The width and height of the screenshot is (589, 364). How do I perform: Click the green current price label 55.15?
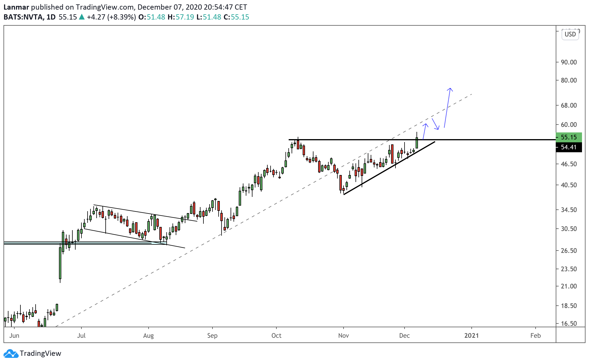click(x=569, y=137)
